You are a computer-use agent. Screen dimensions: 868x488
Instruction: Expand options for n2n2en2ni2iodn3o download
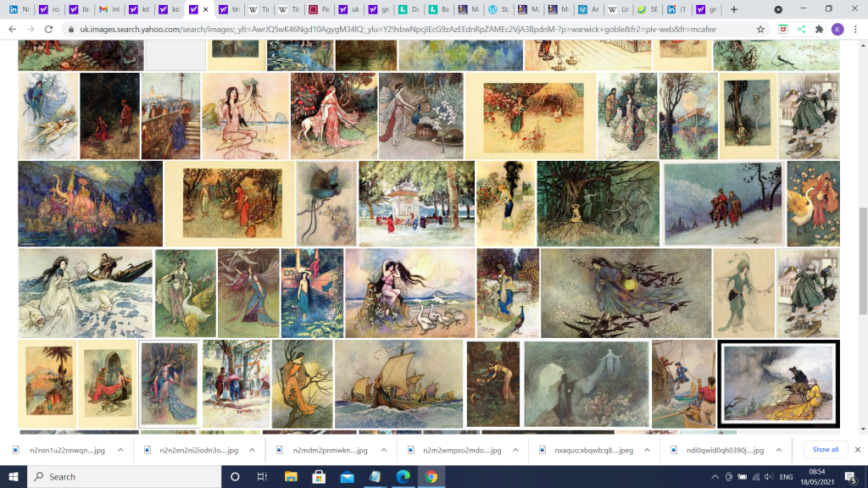coord(253,450)
